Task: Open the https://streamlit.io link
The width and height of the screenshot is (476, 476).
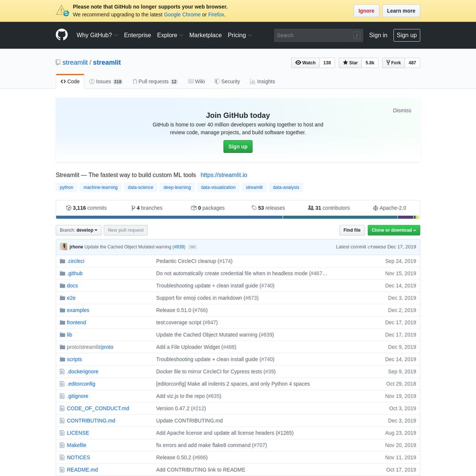Action: [224, 175]
